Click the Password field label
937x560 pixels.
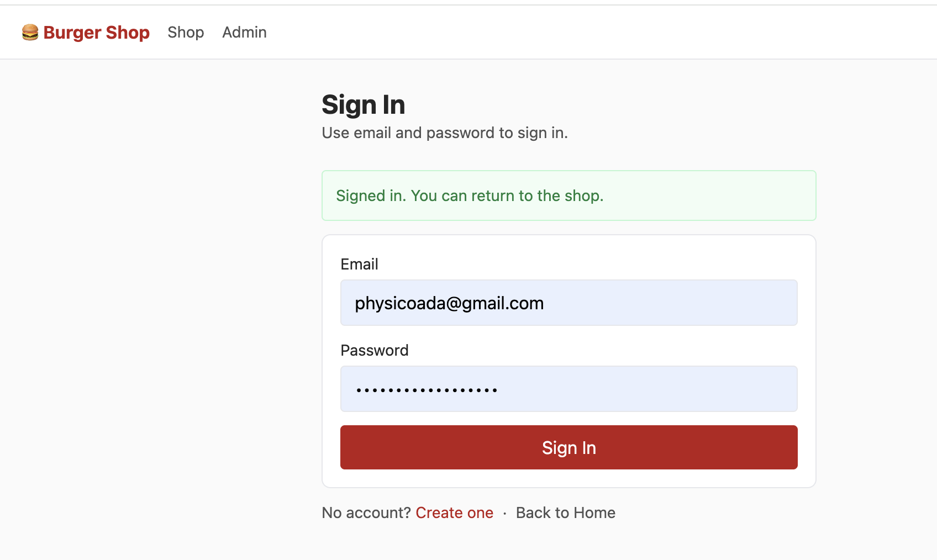click(374, 351)
